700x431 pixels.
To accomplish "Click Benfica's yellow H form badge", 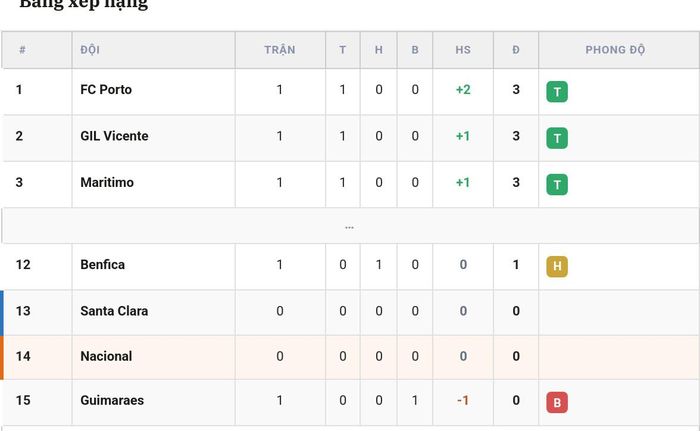I will (x=557, y=267).
